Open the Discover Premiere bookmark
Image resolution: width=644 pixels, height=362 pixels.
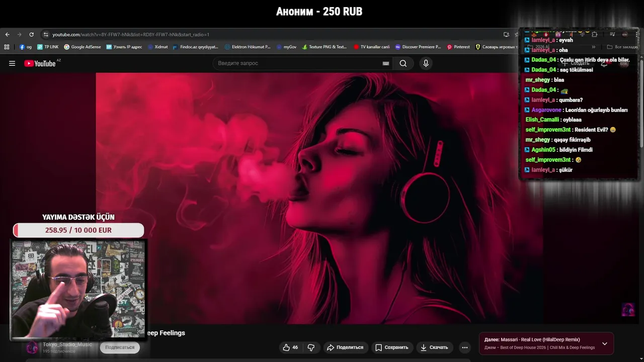[x=418, y=47]
